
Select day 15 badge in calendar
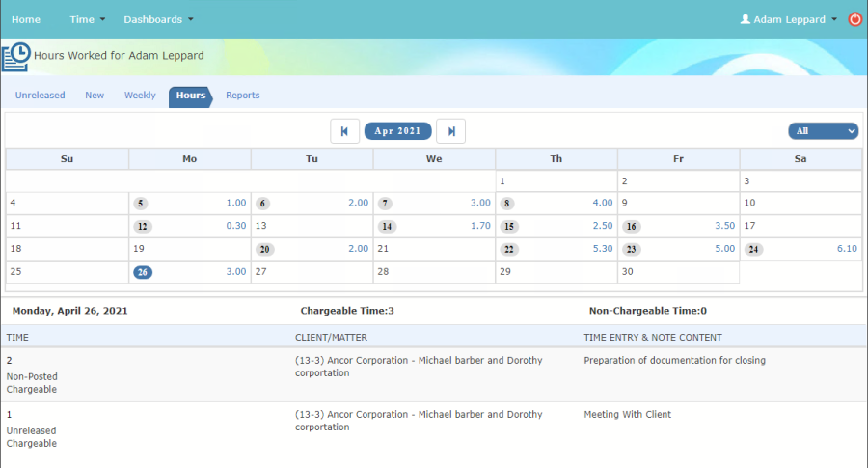[509, 226]
